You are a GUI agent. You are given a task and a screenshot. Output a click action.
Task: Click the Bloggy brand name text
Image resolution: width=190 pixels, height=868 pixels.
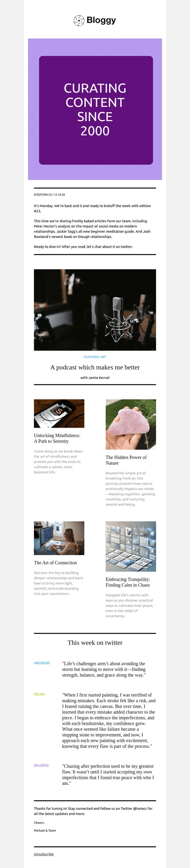tap(101, 20)
